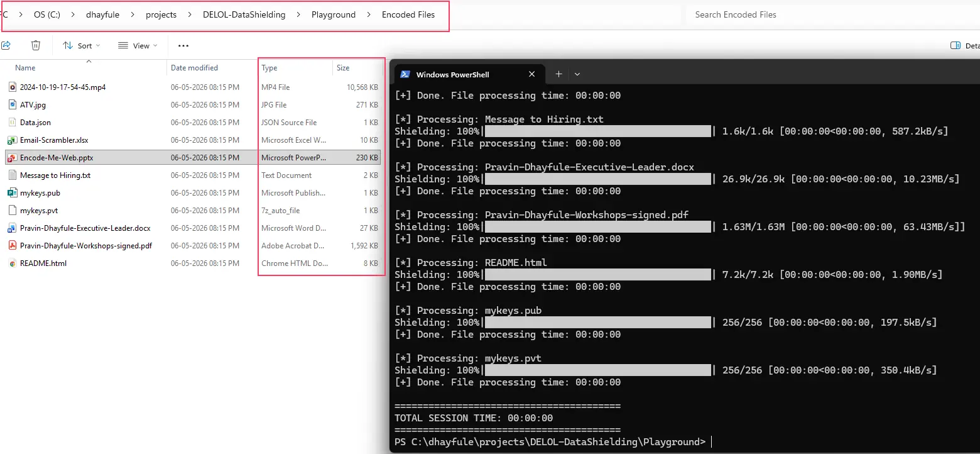
Task: Click the mykeys.pvt shielding progress bar
Action: pyautogui.click(x=597, y=370)
